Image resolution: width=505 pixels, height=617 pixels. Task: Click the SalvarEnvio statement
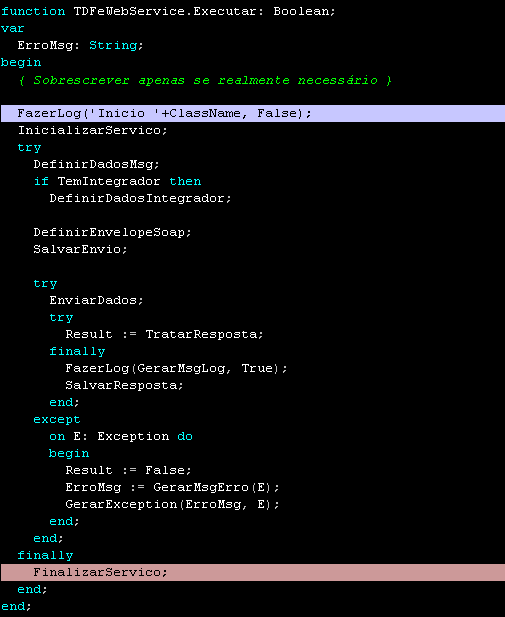coord(80,249)
